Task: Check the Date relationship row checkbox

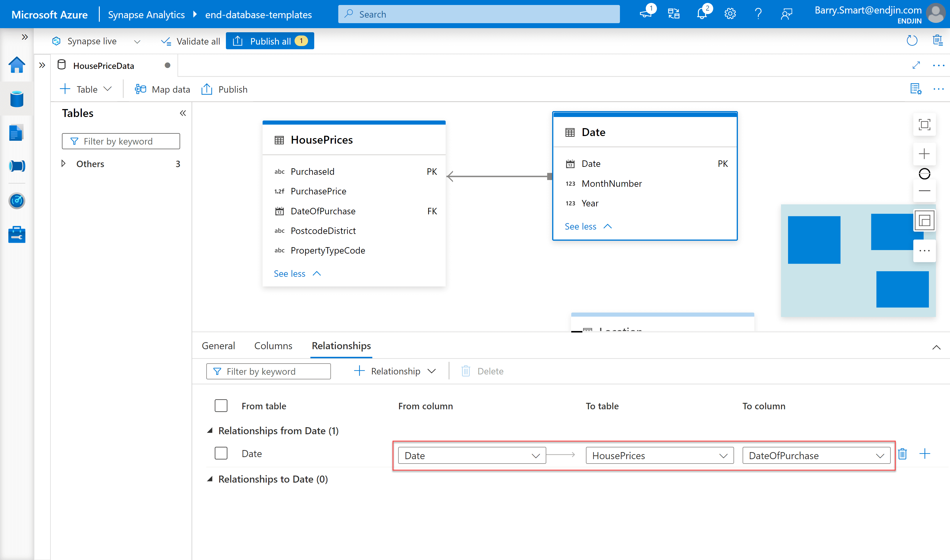Action: pos(221,453)
